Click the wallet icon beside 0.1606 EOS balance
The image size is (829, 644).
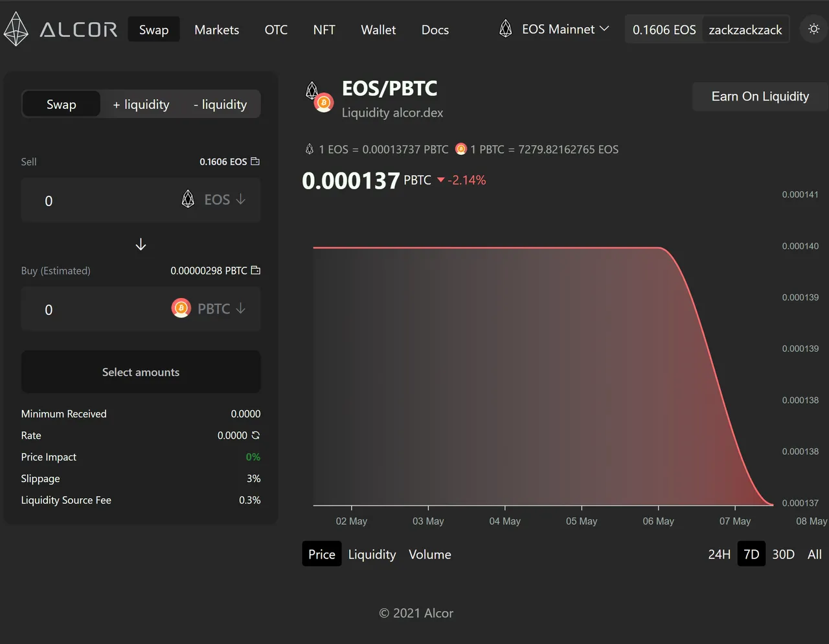pyautogui.click(x=255, y=161)
